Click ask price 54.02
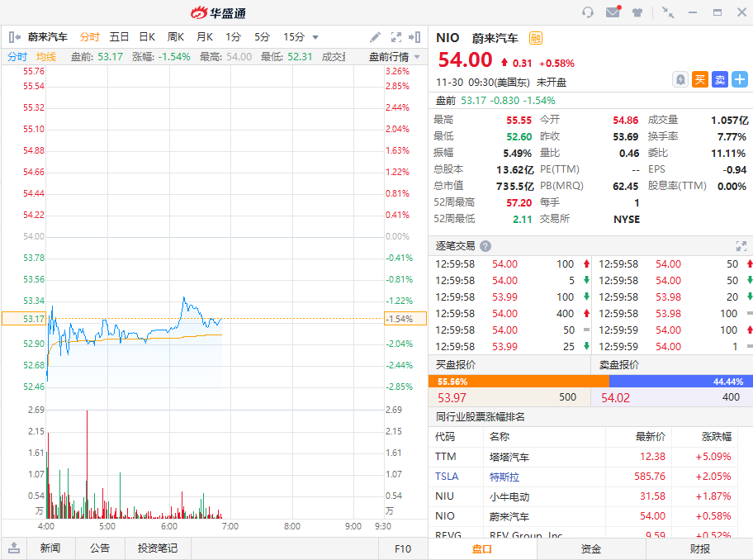Viewport: 753px width, 560px height. [x=616, y=397]
